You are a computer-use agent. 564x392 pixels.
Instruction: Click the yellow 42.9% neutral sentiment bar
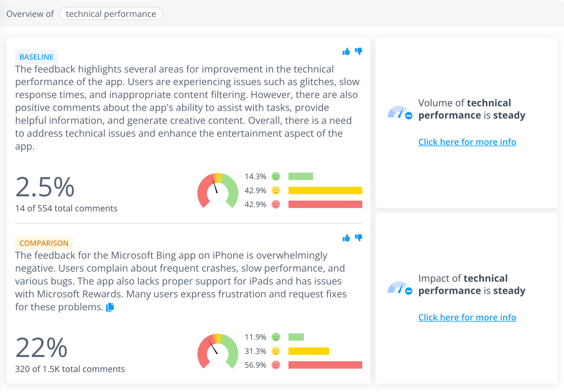tap(324, 190)
